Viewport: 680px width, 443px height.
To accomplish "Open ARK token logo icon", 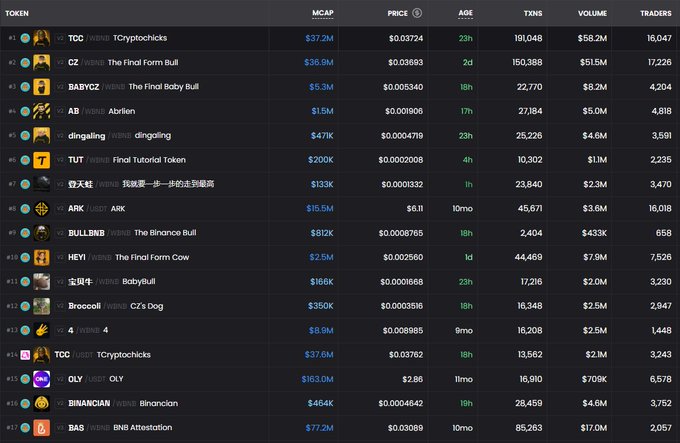I will [42, 208].
